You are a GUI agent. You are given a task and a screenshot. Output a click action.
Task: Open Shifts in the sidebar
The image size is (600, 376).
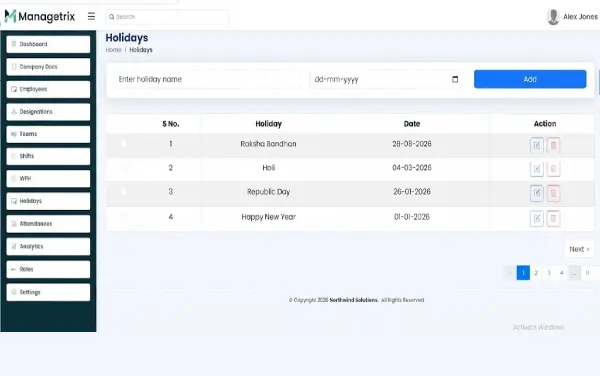click(x=48, y=156)
